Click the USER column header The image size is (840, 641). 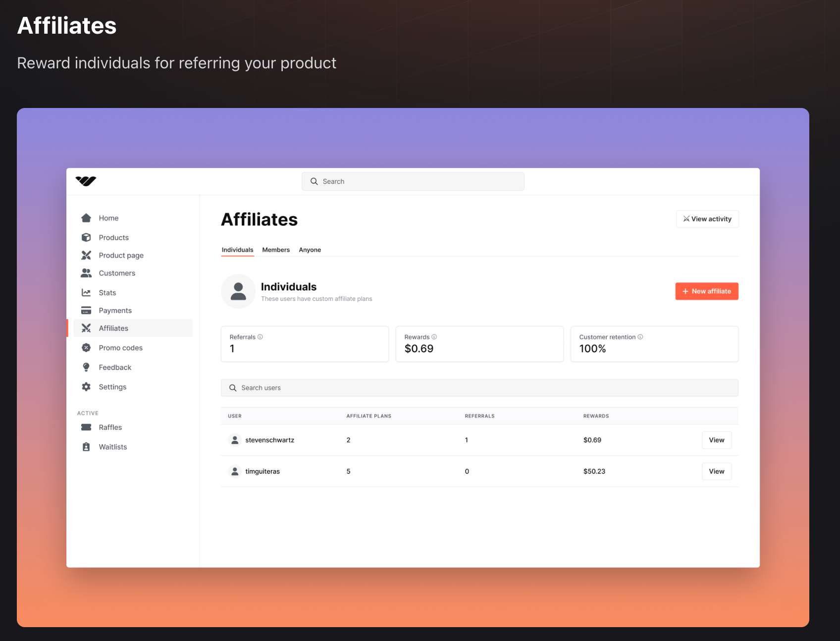point(235,416)
